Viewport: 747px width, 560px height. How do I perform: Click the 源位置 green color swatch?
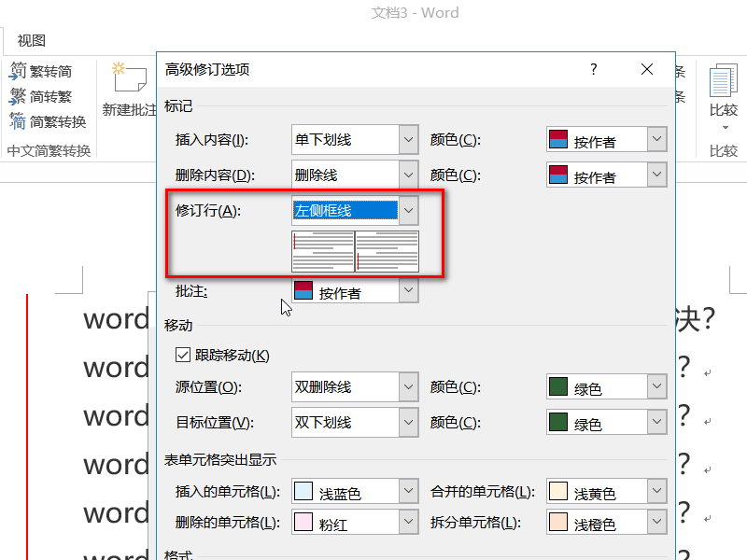(557, 386)
